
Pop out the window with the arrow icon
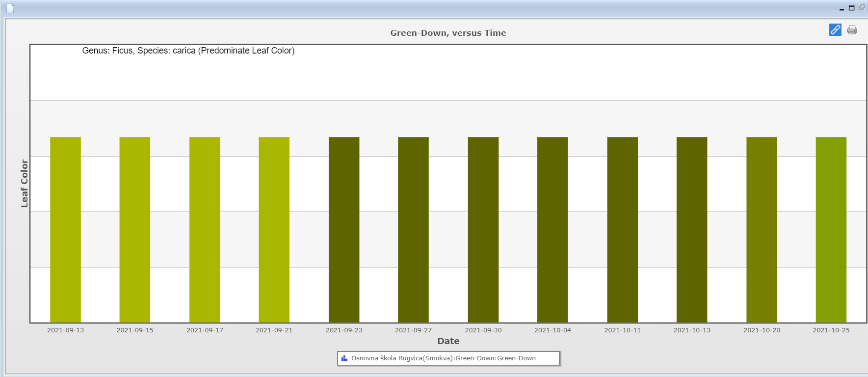pyautogui.click(x=862, y=8)
